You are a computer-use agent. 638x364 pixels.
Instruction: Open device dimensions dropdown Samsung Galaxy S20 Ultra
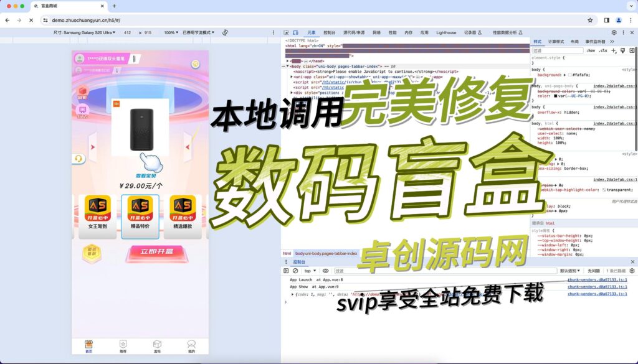[x=84, y=32]
